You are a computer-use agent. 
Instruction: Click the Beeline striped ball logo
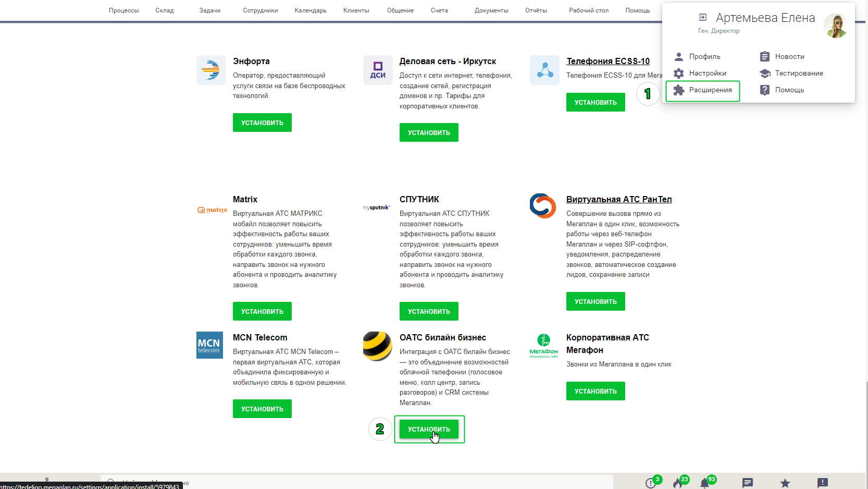pos(378,346)
